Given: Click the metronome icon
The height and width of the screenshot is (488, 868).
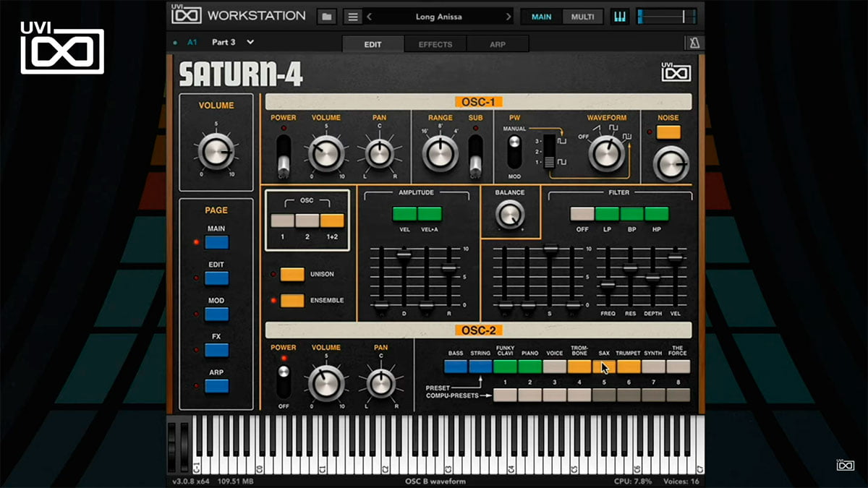Looking at the screenshot, I should pos(694,43).
